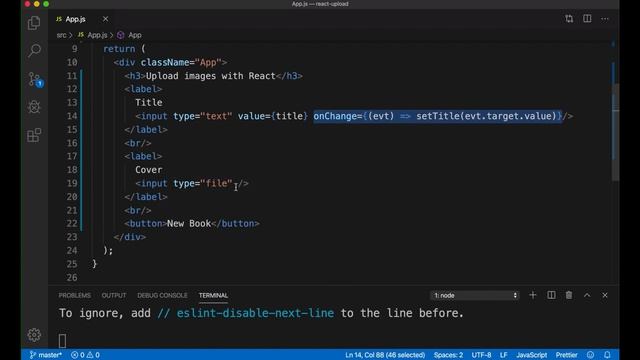The width and height of the screenshot is (640, 360).
Task: Click the 'return (' statement on line 9
Action: 124,49
